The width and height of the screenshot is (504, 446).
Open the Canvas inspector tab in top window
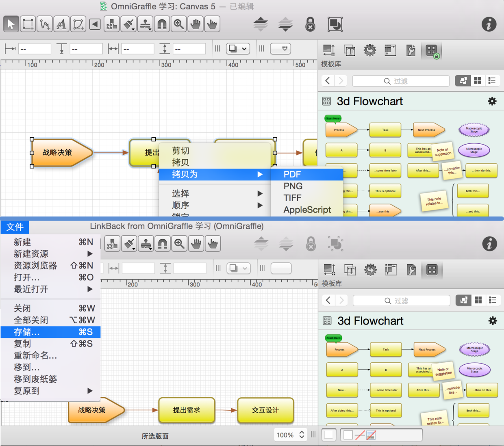pyautogui.click(x=390, y=50)
